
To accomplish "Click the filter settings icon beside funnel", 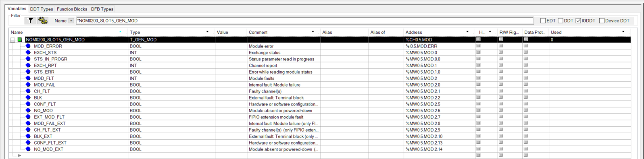I will click(x=42, y=21).
